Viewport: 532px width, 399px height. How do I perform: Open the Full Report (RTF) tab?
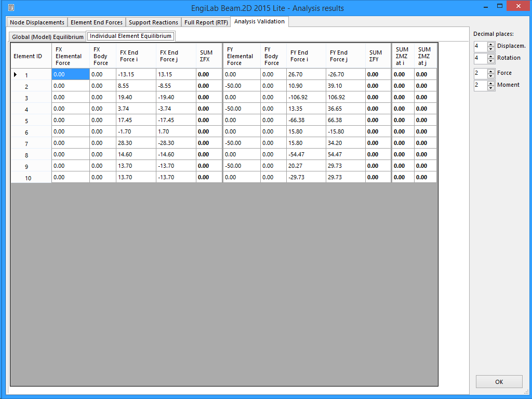click(x=206, y=22)
